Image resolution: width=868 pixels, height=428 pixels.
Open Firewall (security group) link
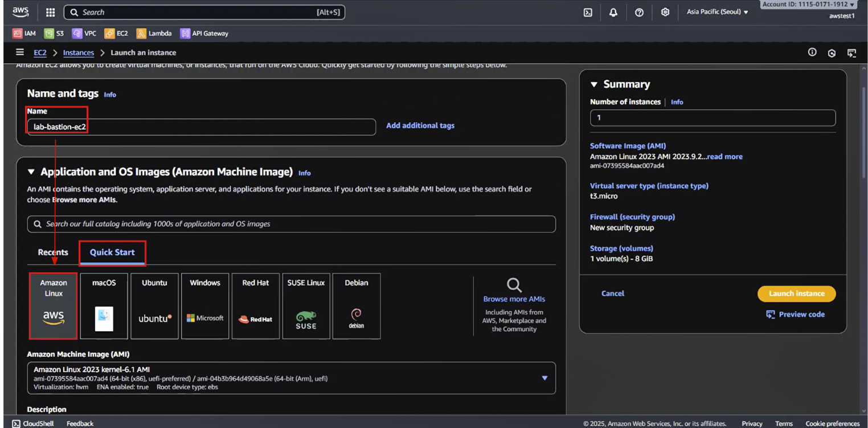tap(632, 217)
